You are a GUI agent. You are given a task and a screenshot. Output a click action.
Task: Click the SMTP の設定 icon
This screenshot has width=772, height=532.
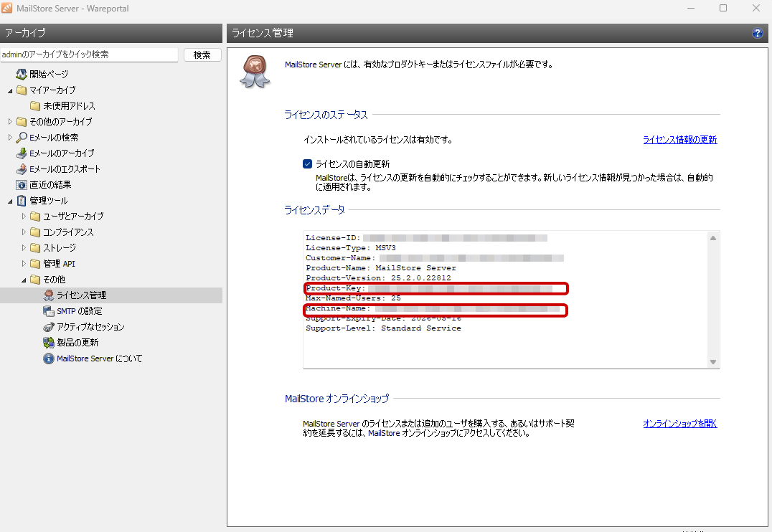tap(49, 311)
